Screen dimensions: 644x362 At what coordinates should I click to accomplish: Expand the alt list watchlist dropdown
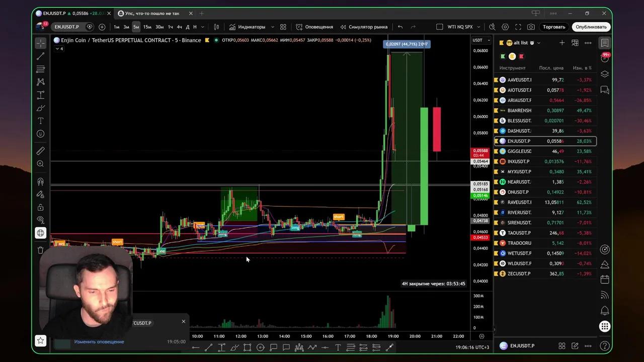pyautogui.click(x=539, y=43)
